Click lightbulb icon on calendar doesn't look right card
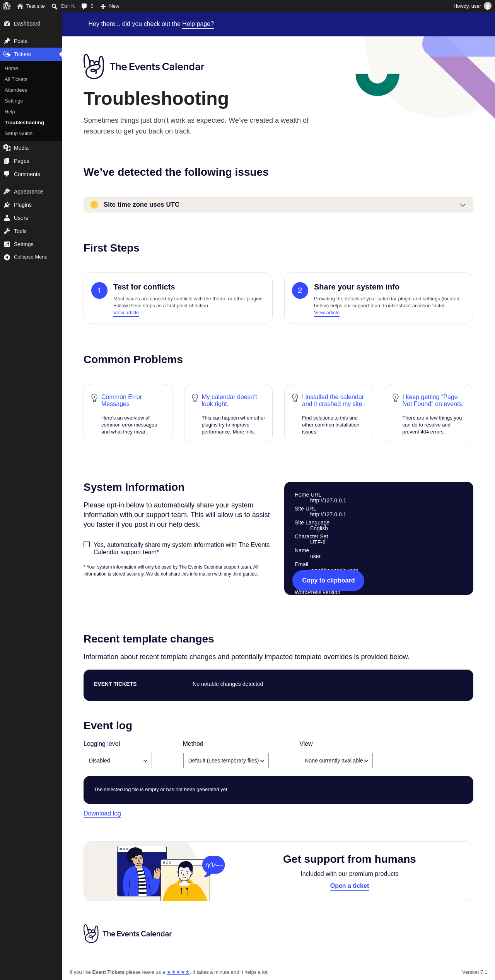 click(195, 398)
